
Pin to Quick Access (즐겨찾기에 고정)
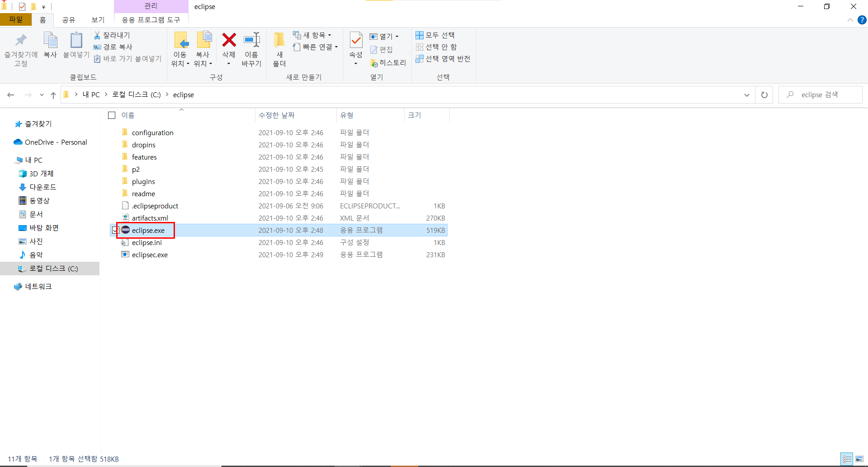pyautogui.click(x=21, y=50)
